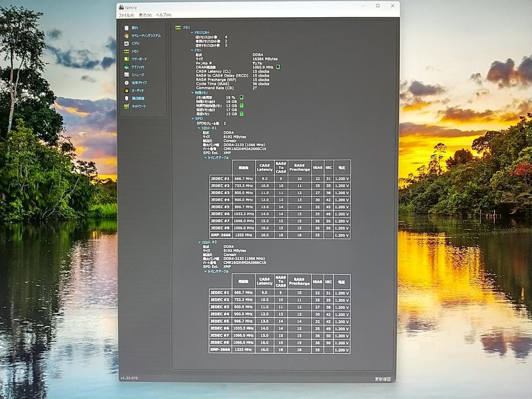Collapse the SPD tree node
This screenshot has height=399, width=532.
(192, 119)
